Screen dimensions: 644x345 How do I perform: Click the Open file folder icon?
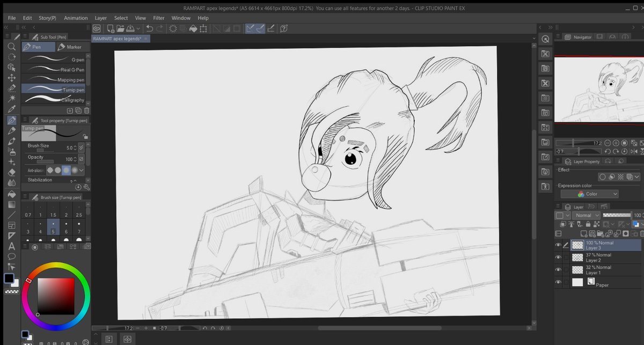point(121,28)
